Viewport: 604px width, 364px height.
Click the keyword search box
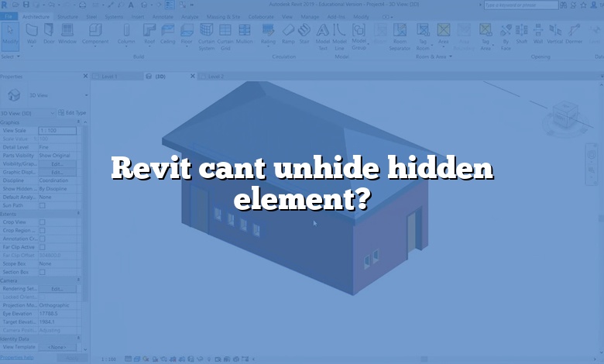tap(521, 5)
